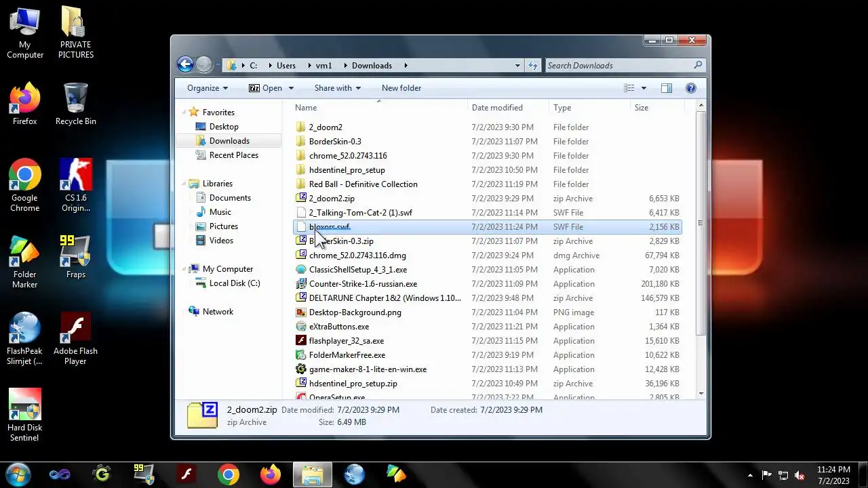Open My Computer desktop icon
Screen dimensions: 868x488
click(x=25, y=33)
